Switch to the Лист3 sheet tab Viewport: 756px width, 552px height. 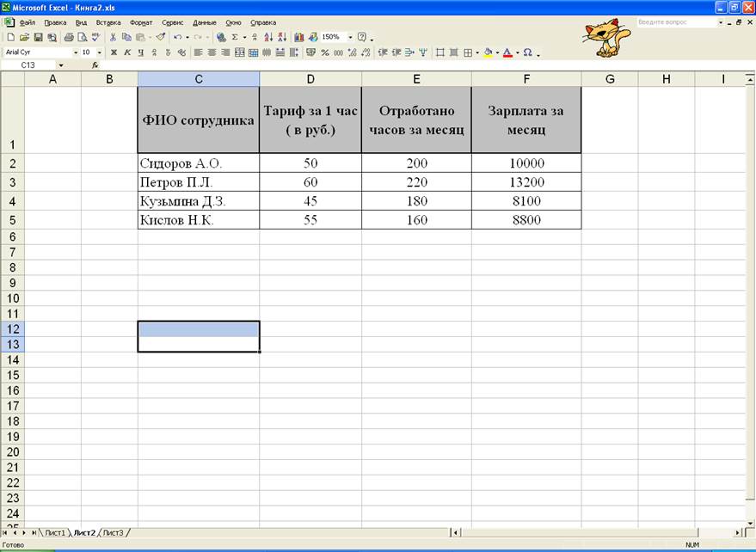pyautogui.click(x=114, y=533)
